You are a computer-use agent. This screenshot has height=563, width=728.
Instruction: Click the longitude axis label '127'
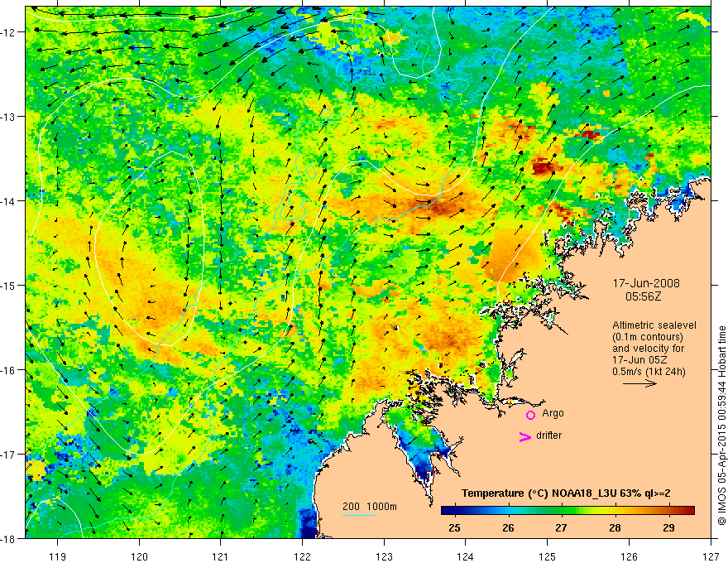pos(711,556)
